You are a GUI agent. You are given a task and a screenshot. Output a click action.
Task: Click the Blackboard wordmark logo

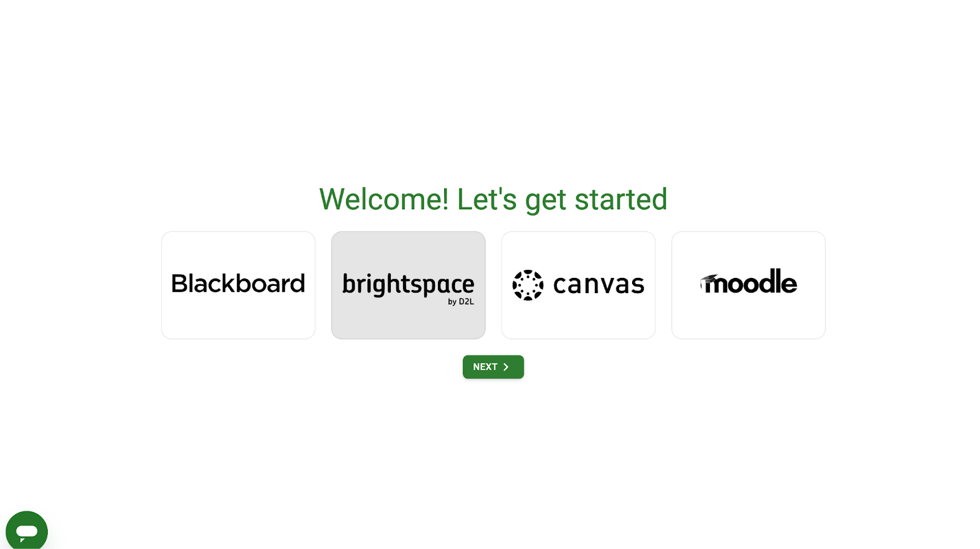tap(238, 284)
